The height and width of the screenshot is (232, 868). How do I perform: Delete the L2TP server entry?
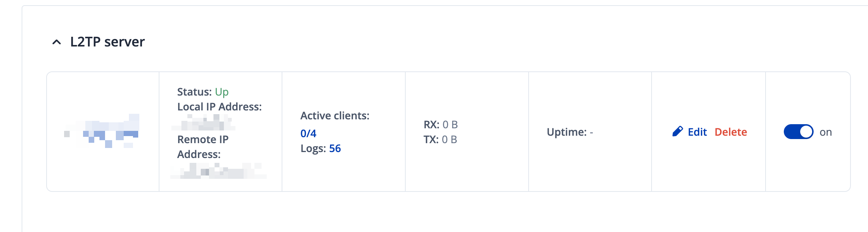coord(731,132)
